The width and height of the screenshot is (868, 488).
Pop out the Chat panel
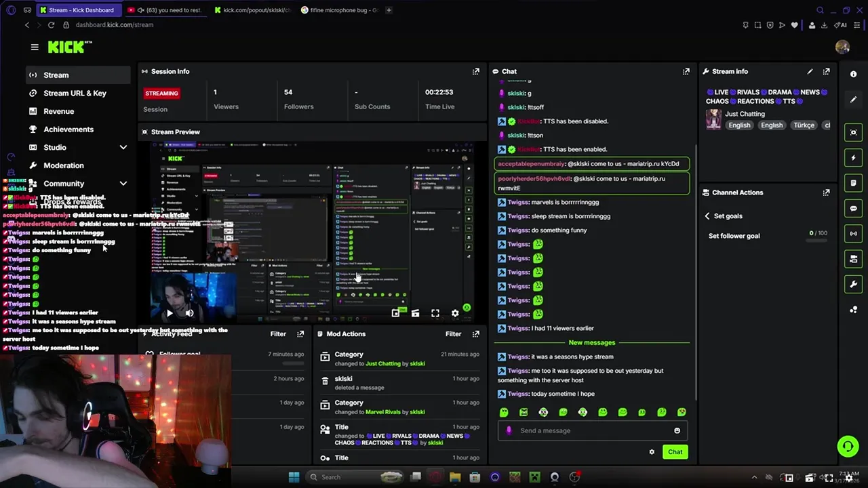(686, 71)
